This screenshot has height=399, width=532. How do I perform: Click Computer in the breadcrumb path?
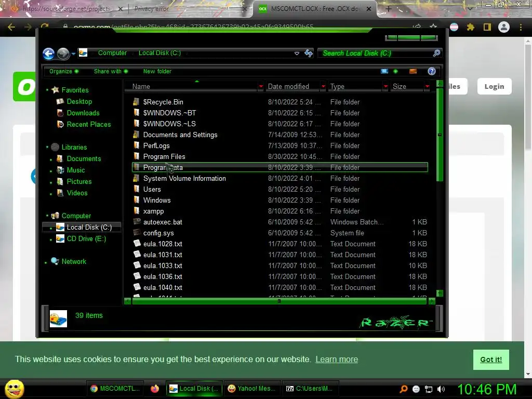(x=112, y=53)
